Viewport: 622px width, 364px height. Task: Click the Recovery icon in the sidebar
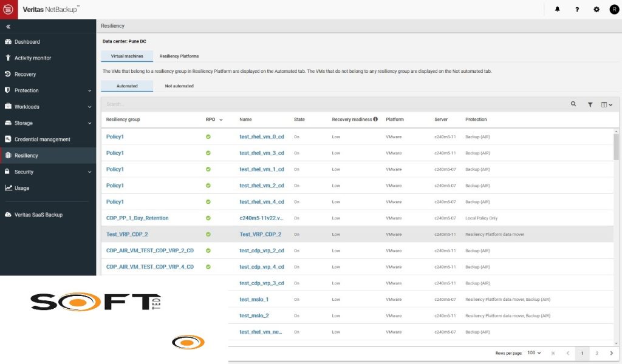point(8,73)
